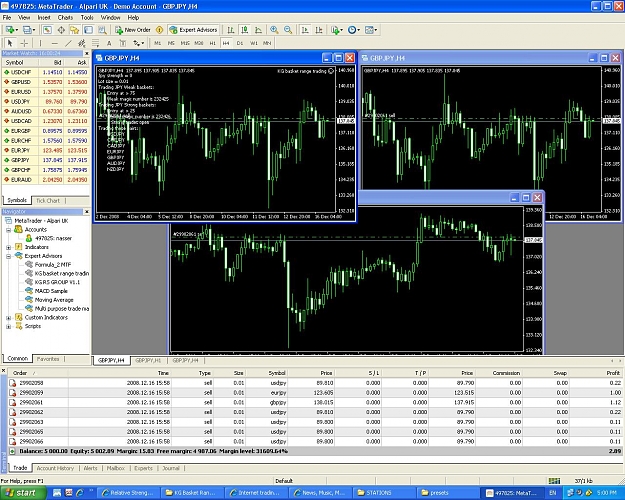Toggle the Market Watch panel icon
This screenshot has height=500, width=625.
[47, 30]
